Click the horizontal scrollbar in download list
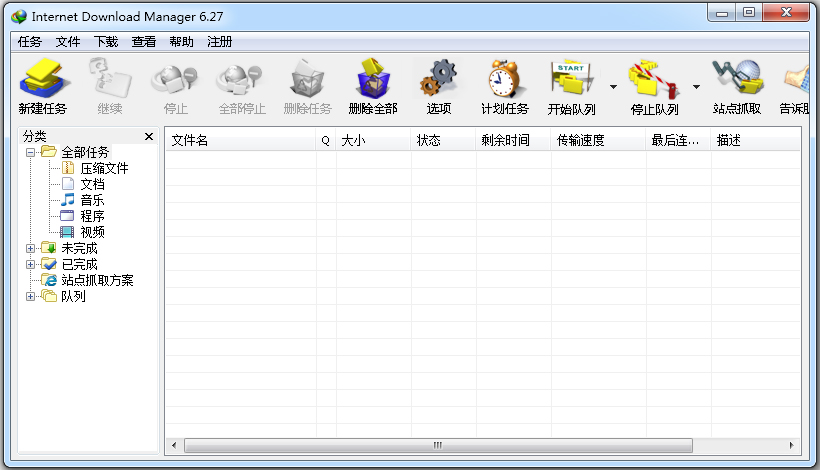The width and height of the screenshot is (820, 470). (437, 445)
